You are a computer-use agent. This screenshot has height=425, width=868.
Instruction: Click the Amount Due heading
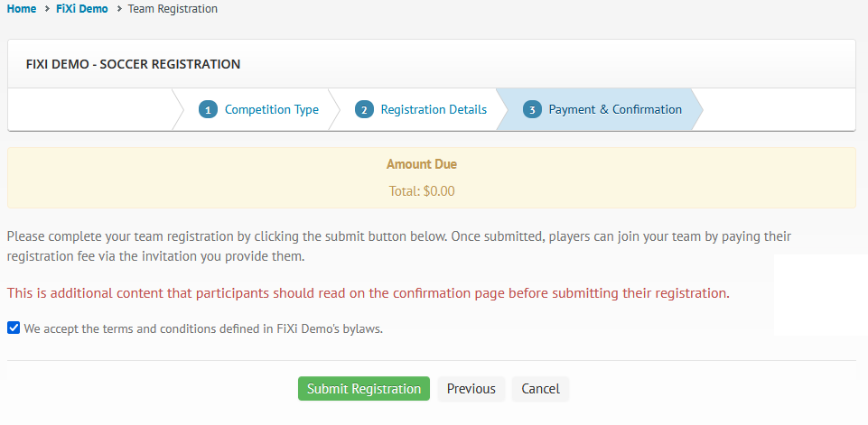pyautogui.click(x=422, y=164)
